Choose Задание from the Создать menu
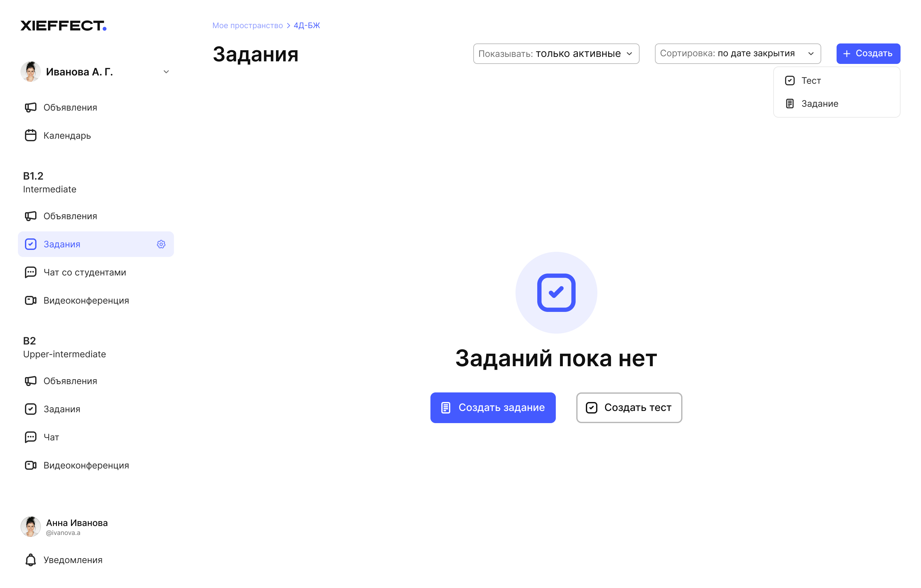This screenshot has height=588, width=921. [837, 104]
